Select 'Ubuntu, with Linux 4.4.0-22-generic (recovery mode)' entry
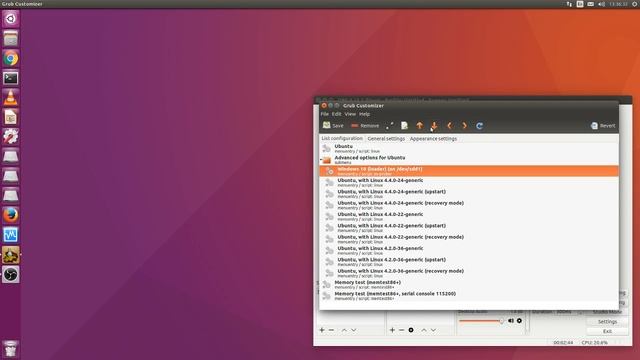This screenshot has height=360, width=640. pos(469,239)
